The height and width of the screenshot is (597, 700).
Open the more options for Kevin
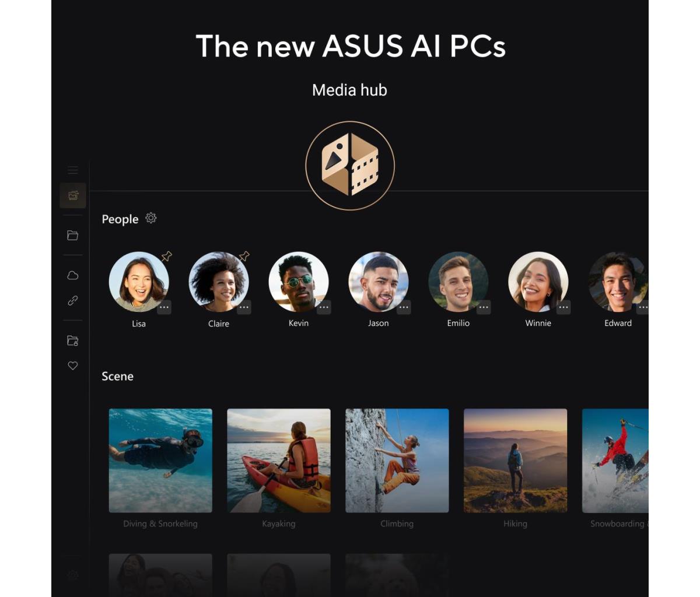[324, 307]
